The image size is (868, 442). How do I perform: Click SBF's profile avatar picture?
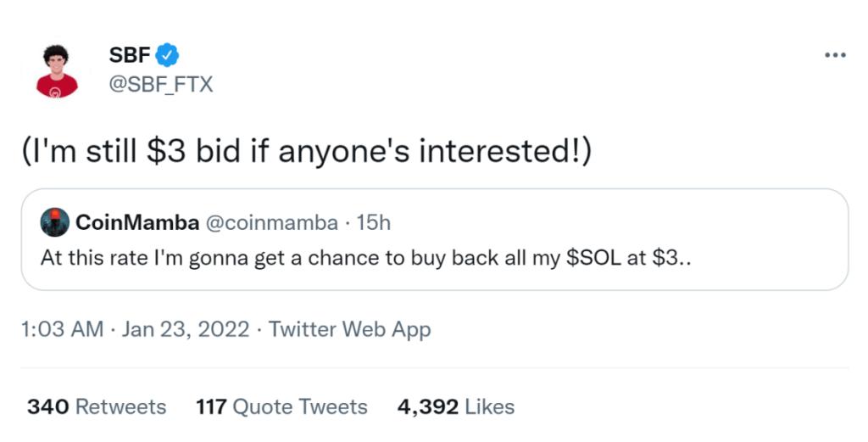(58, 70)
